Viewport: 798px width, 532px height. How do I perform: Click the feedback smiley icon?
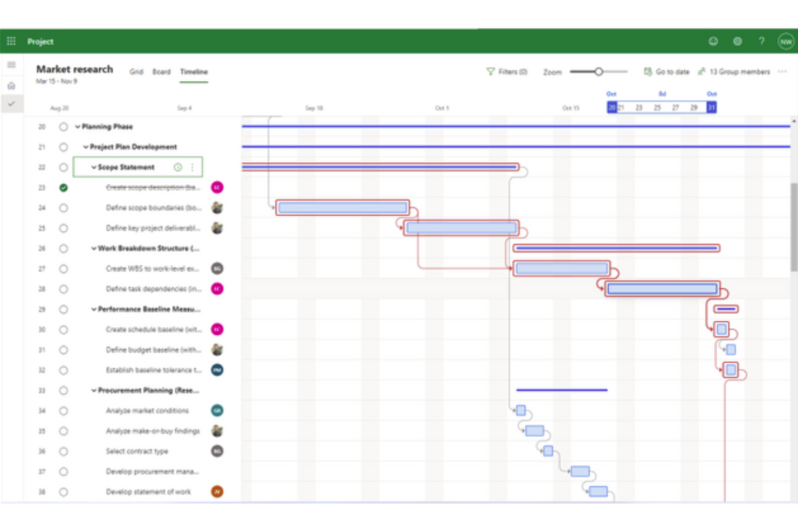713,41
